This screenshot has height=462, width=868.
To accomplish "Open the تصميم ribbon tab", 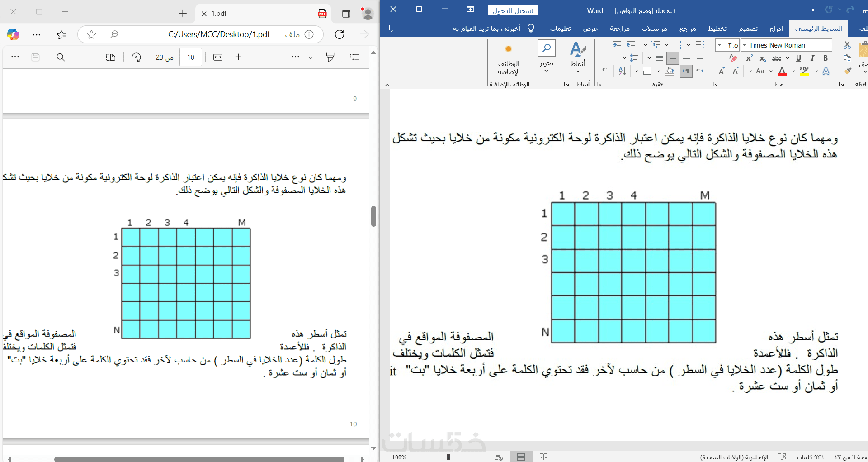I will (748, 29).
